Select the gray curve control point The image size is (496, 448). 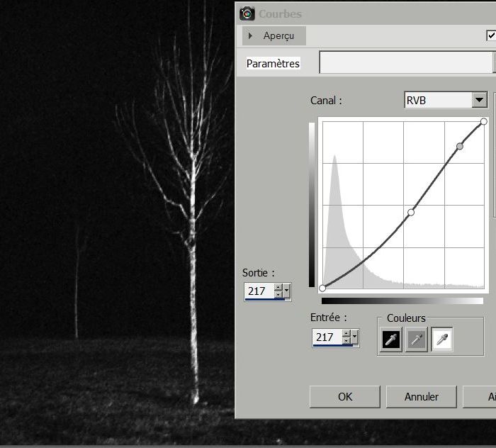(x=460, y=146)
